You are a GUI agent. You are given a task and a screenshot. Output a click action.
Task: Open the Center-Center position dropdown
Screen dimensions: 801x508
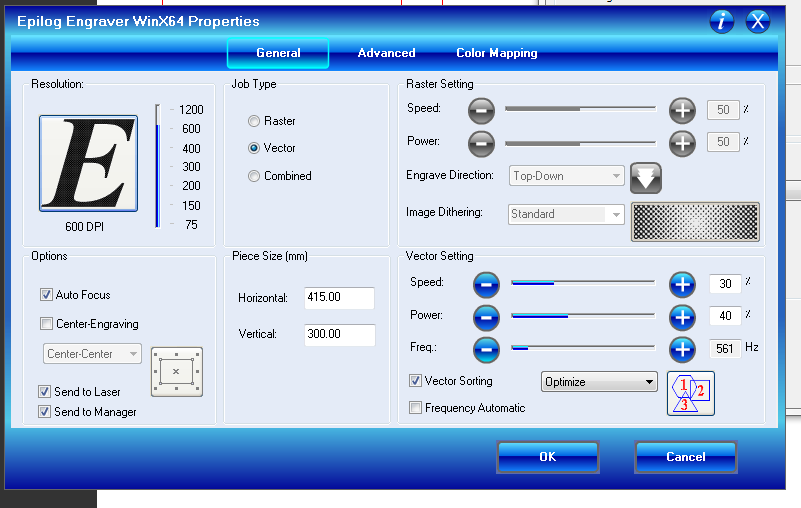tap(92, 354)
